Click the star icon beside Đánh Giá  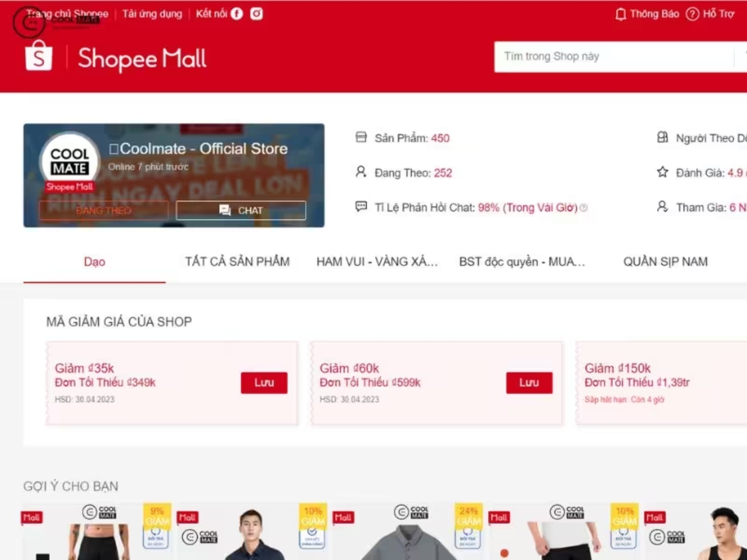pyautogui.click(x=662, y=172)
